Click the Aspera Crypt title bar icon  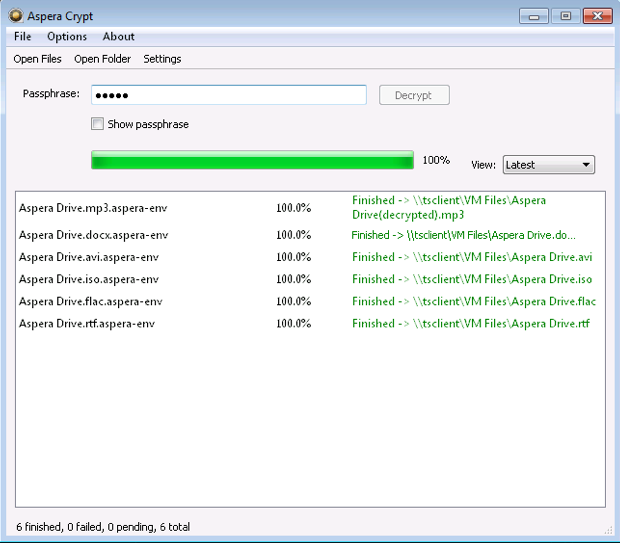(x=16, y=16)
